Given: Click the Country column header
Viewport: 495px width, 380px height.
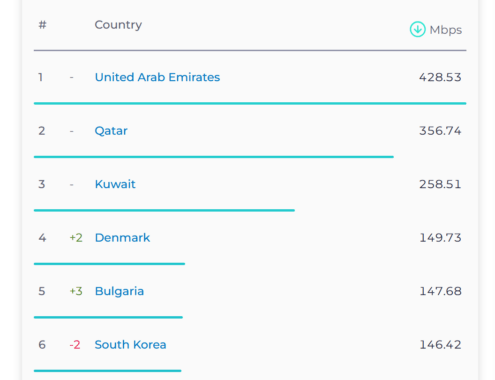Looking at the screenshot, I should (118, 25).
